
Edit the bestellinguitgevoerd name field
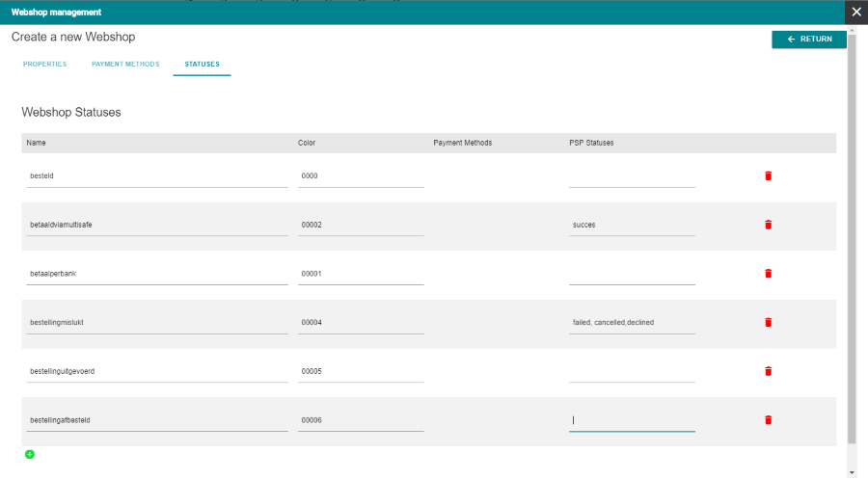pos(157,372)
